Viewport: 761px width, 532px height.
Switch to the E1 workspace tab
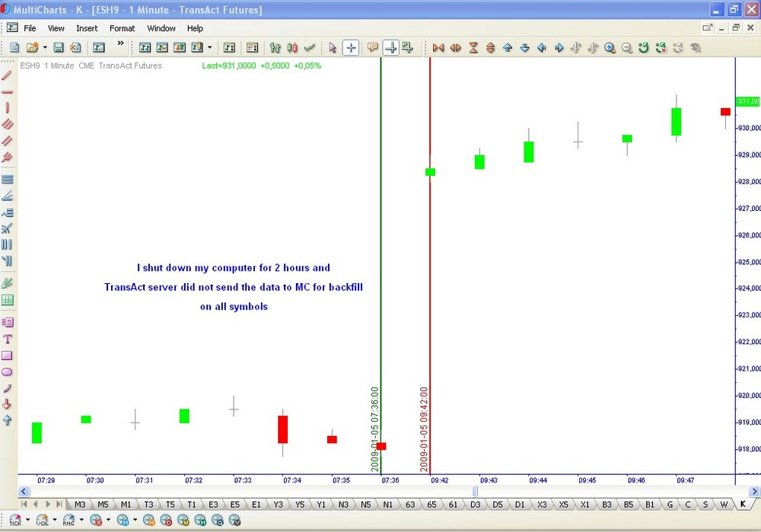256,505
